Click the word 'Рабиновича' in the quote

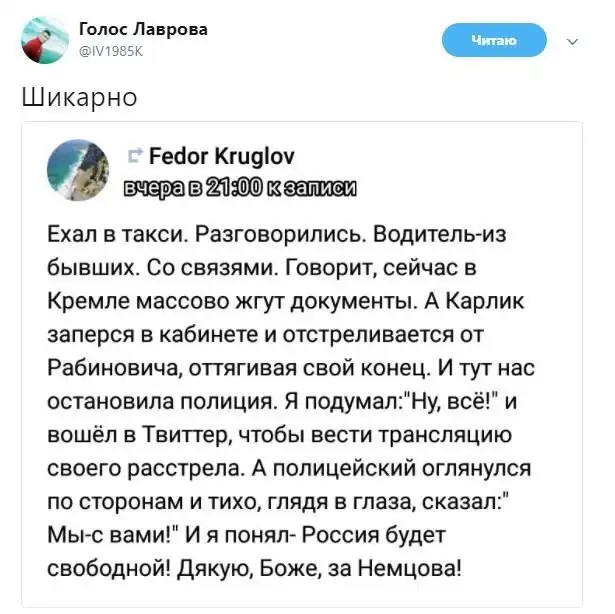[107, 367]
